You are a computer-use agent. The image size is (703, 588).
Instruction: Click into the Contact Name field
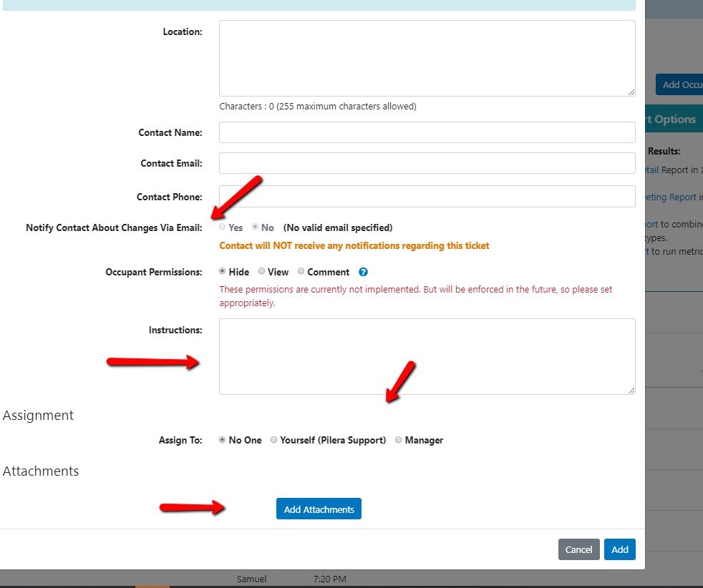point(427,132)
